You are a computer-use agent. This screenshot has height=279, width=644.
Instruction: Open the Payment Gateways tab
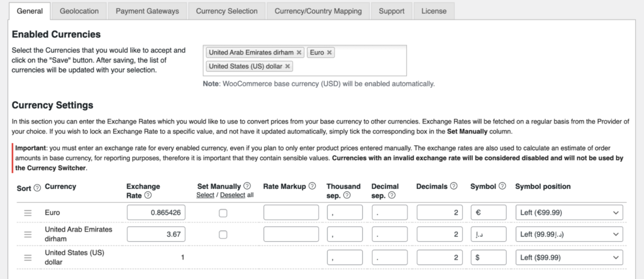click(147, 11)
